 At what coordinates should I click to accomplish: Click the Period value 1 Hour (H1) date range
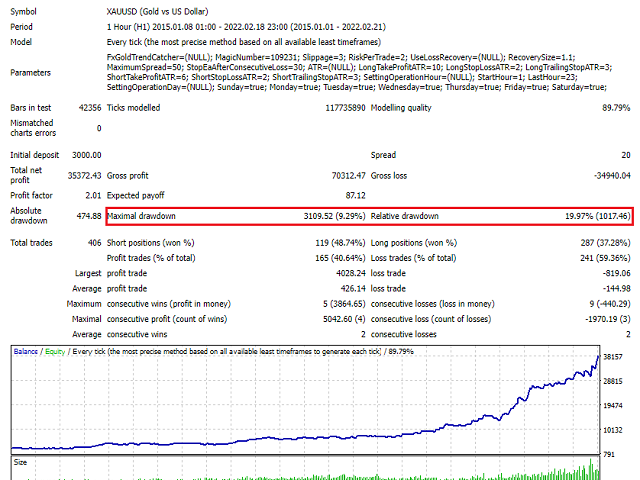point(246,27)
